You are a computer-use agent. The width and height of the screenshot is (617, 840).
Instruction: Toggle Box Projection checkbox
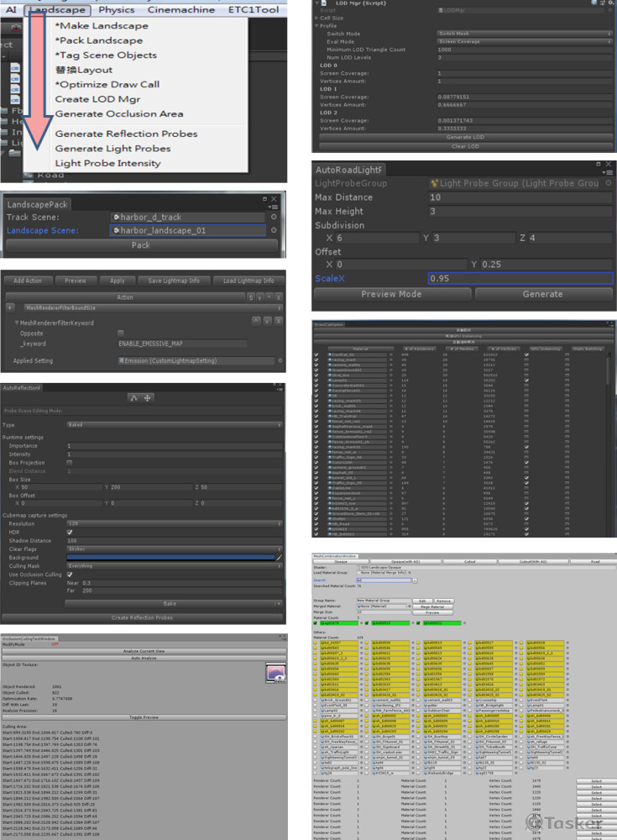click(70, 462)
